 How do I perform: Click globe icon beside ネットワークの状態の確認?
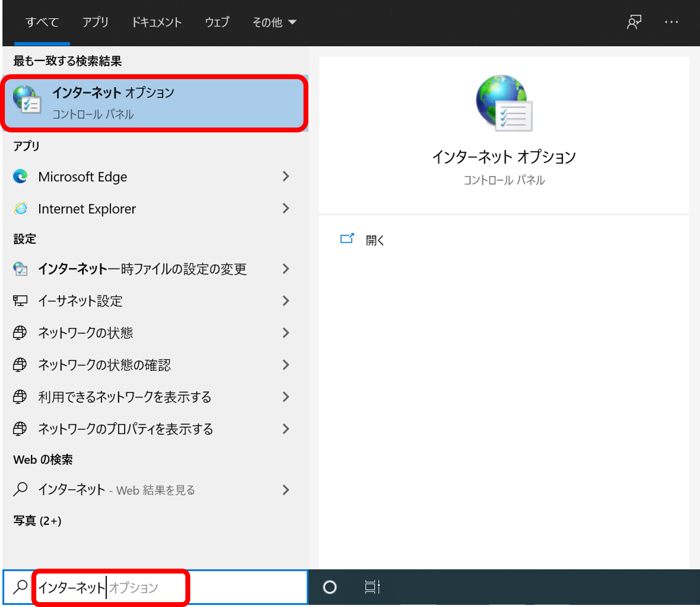point(20,365)
